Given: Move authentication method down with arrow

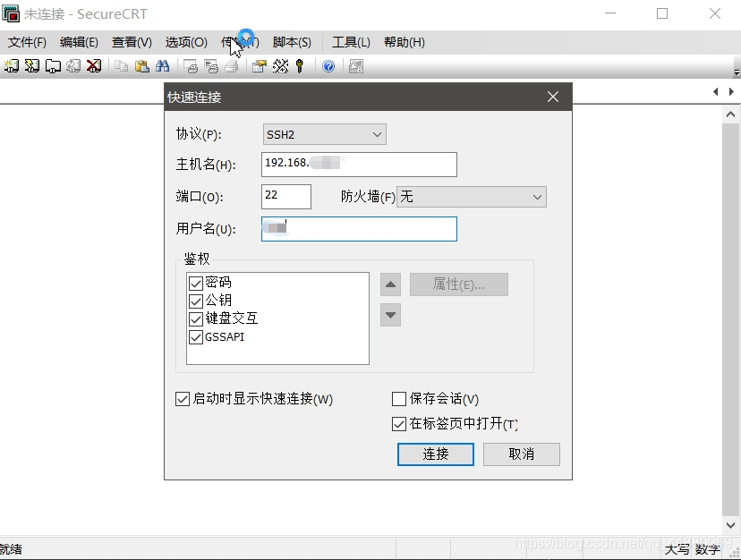Looking at the screenshot, I should [390, 315].
